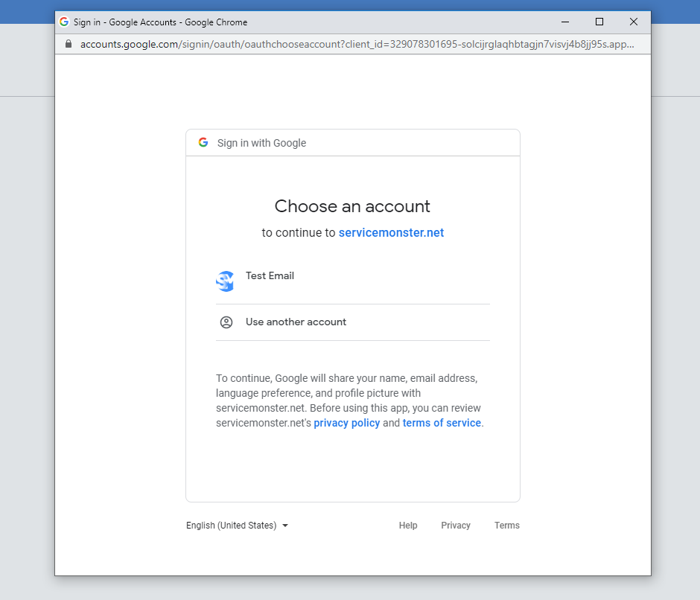Open the Terms footer link

click(x=507, y=526)
